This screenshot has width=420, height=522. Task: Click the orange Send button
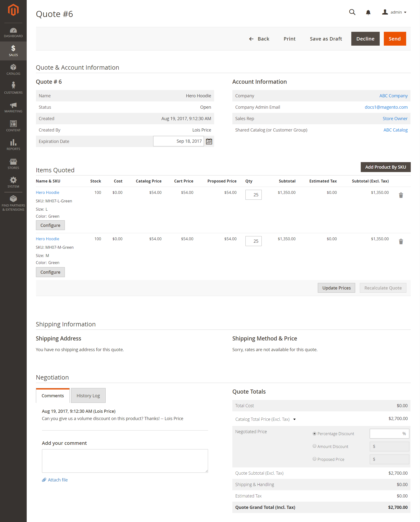click(395, 39)
